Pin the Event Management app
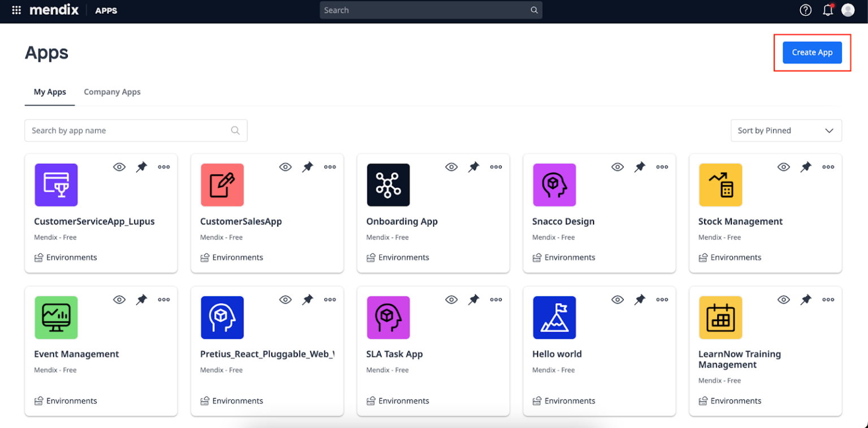Viewport: 868px width, 428px height. click(141, 300)
